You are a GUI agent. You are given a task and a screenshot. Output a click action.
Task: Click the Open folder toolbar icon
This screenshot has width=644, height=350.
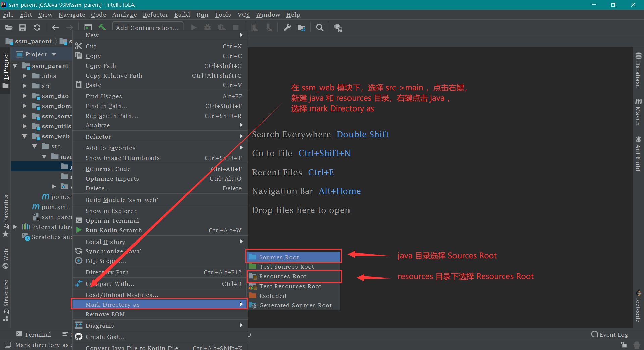(9, 28)
